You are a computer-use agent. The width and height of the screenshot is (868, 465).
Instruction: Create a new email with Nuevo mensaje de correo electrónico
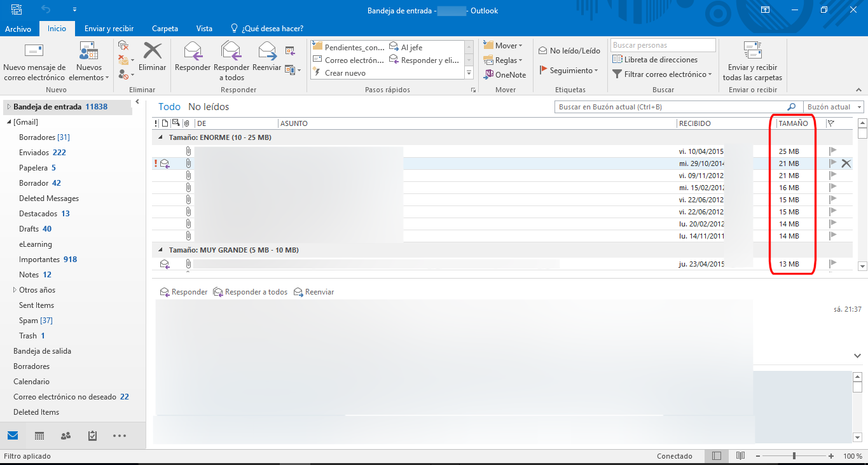click(34, 62)
